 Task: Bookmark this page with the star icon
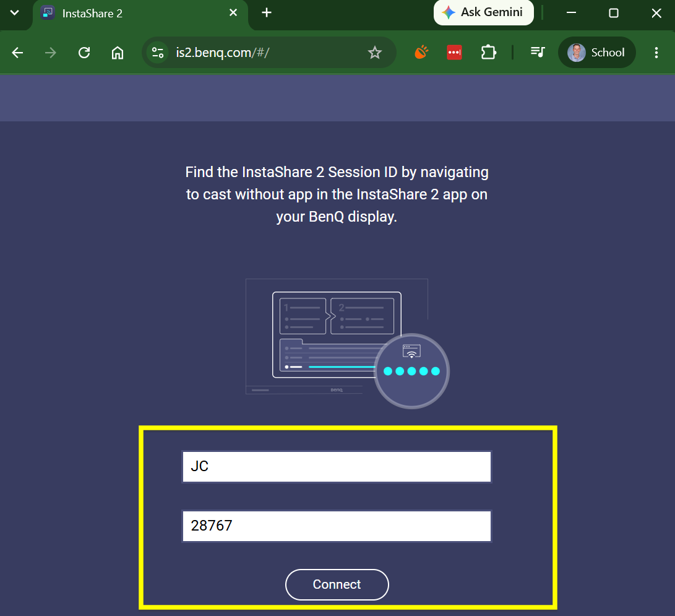[x=375, y=53]
